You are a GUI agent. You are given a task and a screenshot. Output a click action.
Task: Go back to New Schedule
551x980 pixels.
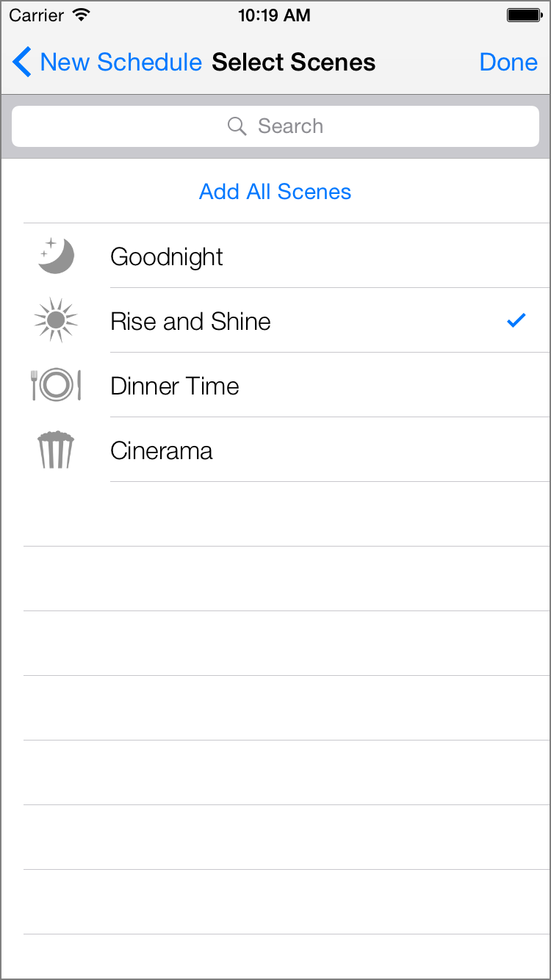pyautogui.click(x=107, y=62)
